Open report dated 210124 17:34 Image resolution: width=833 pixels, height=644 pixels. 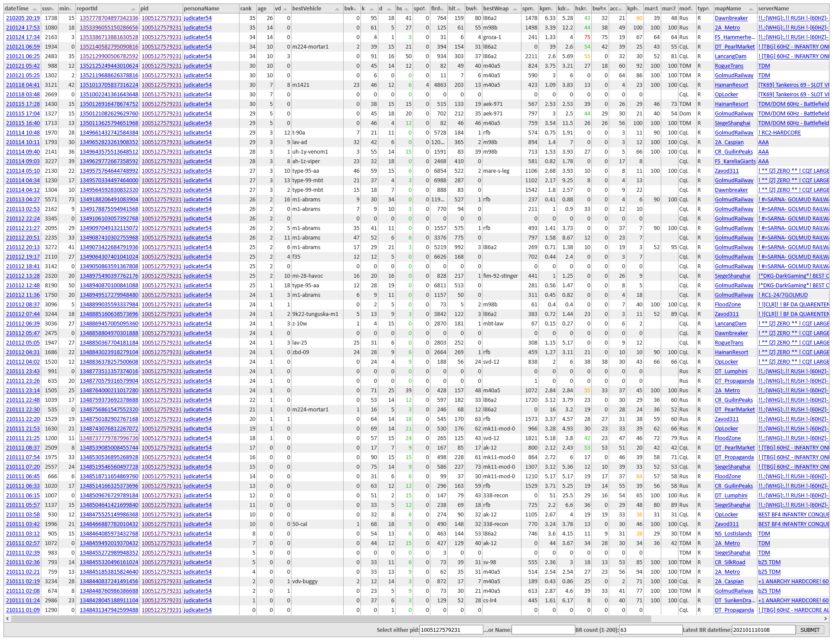(23, 37)
